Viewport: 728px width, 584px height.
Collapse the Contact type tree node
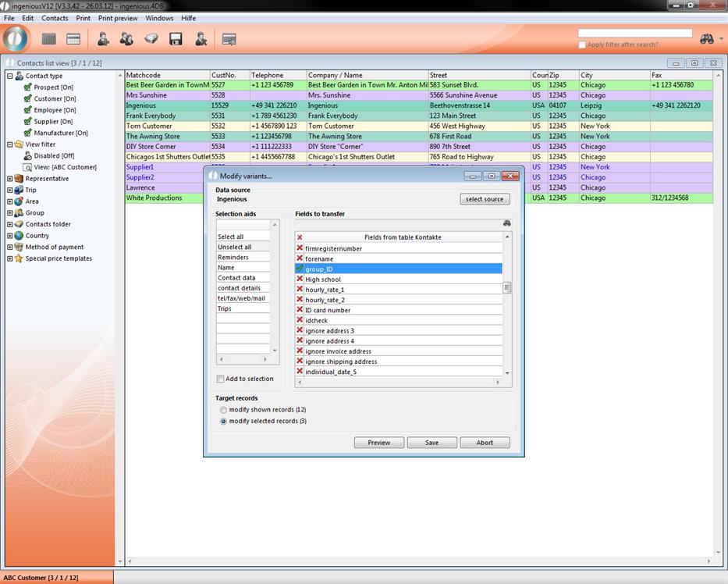pos(10,77)
